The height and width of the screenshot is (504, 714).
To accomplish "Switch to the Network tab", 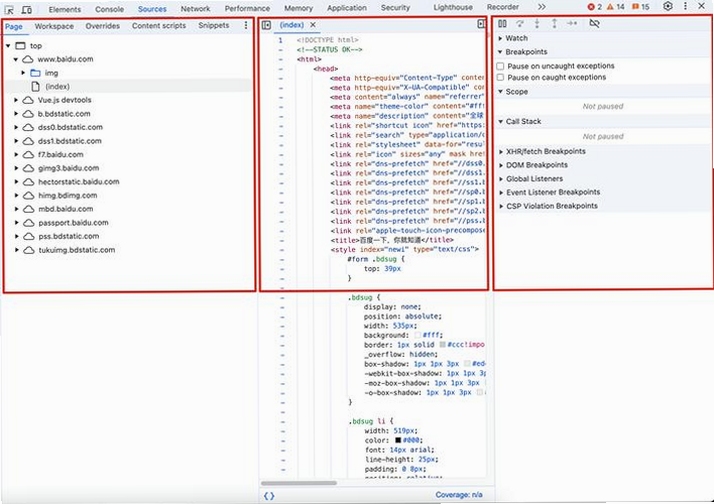I will 195,9.
